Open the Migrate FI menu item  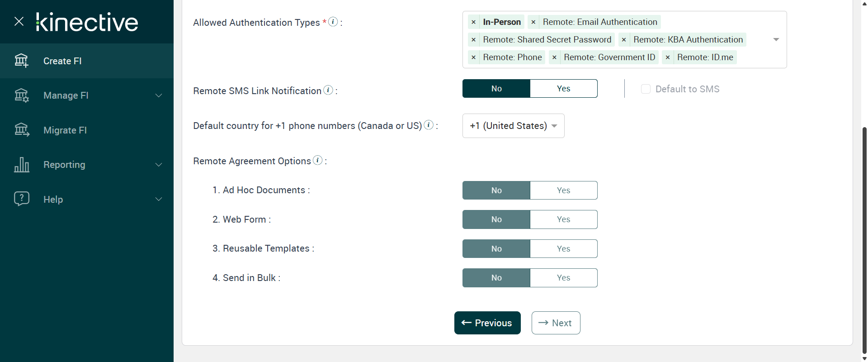(x=65, y=130)
